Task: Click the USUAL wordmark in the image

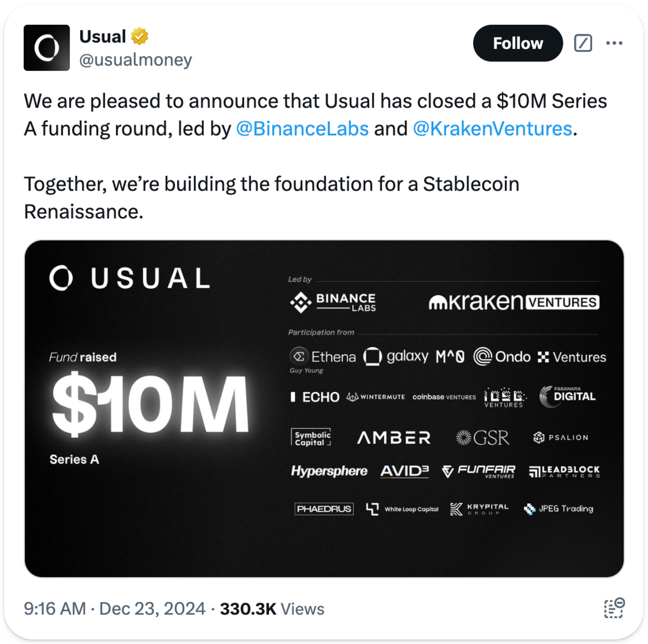Action: (130, 278)
